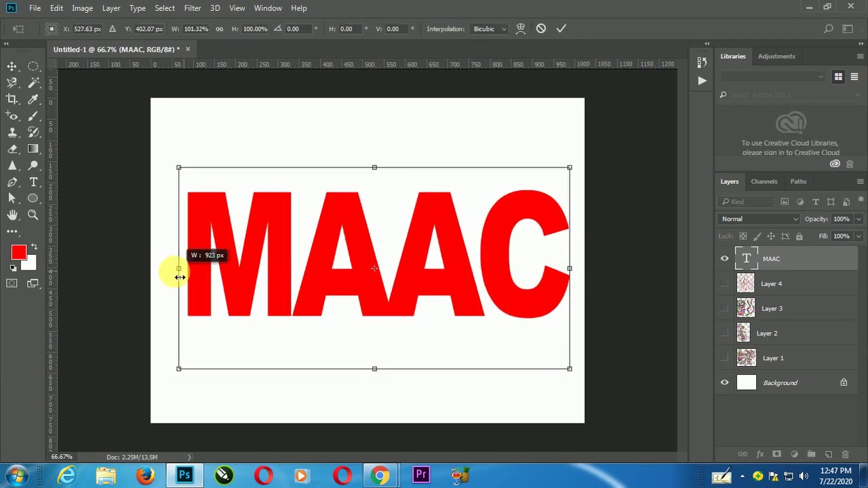
Task: Switch to the Paths tab
Action: (x=798, y=182)
